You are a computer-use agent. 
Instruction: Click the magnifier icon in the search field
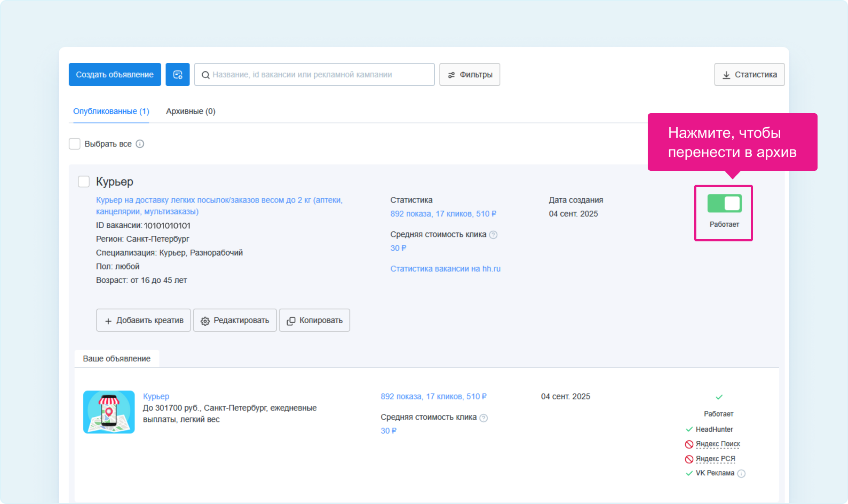click(205, 75)
